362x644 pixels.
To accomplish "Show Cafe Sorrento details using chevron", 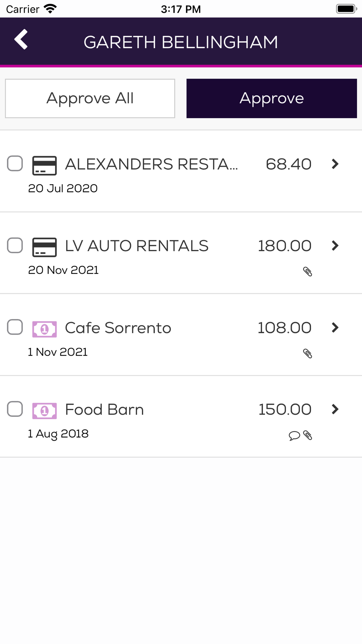I will click(335, 328).
